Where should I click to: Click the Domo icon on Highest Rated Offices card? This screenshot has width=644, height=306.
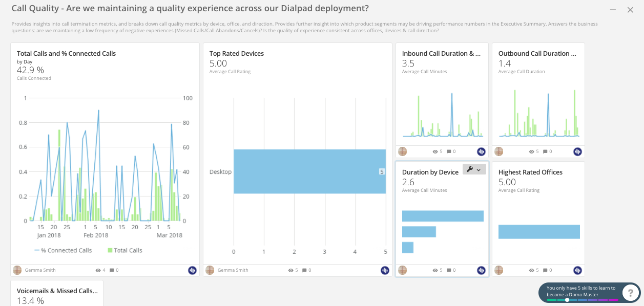(x=578, y=270)
